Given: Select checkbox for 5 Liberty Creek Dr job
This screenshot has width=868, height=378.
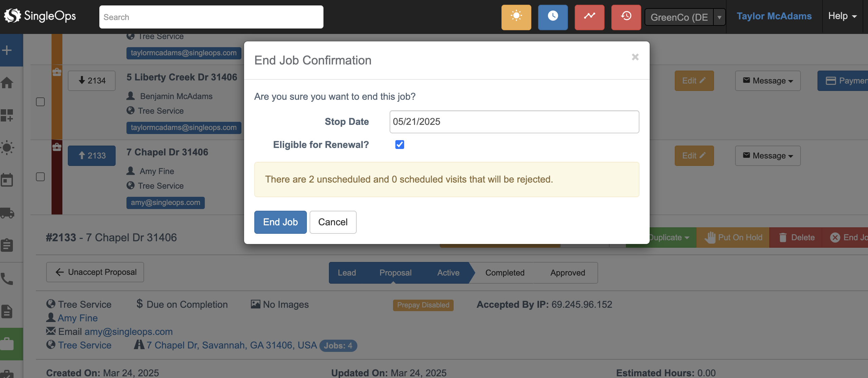Looking at the screenshot, I should [40, 102].
